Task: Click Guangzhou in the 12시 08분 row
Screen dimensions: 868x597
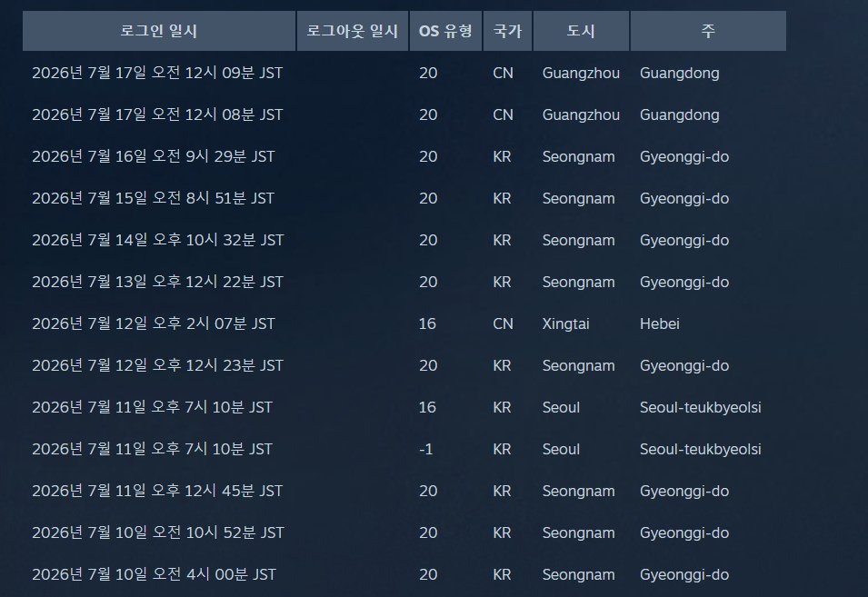Action: [x=581, y=115]
